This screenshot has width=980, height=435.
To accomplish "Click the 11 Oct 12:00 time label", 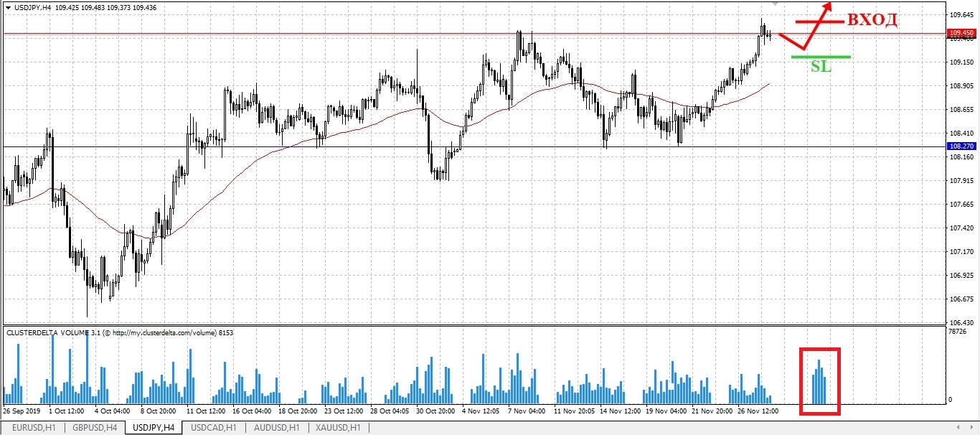I will click(206, 412).
